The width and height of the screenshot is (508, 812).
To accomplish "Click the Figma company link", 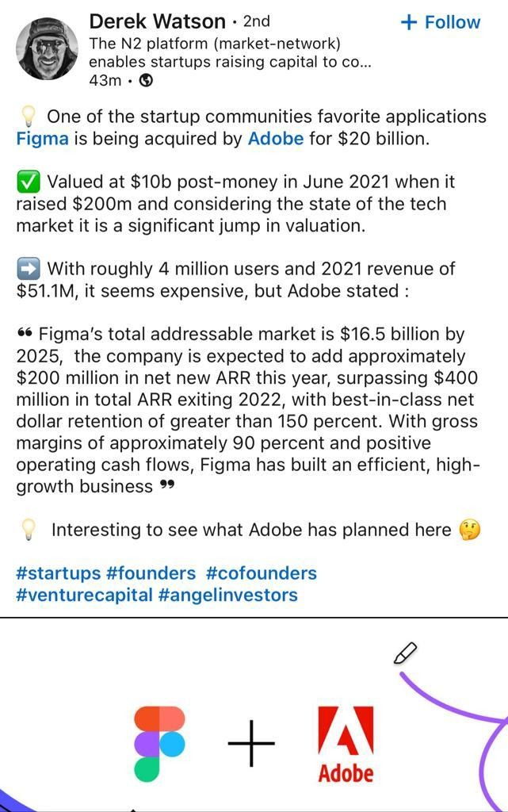I will [43, 139].
